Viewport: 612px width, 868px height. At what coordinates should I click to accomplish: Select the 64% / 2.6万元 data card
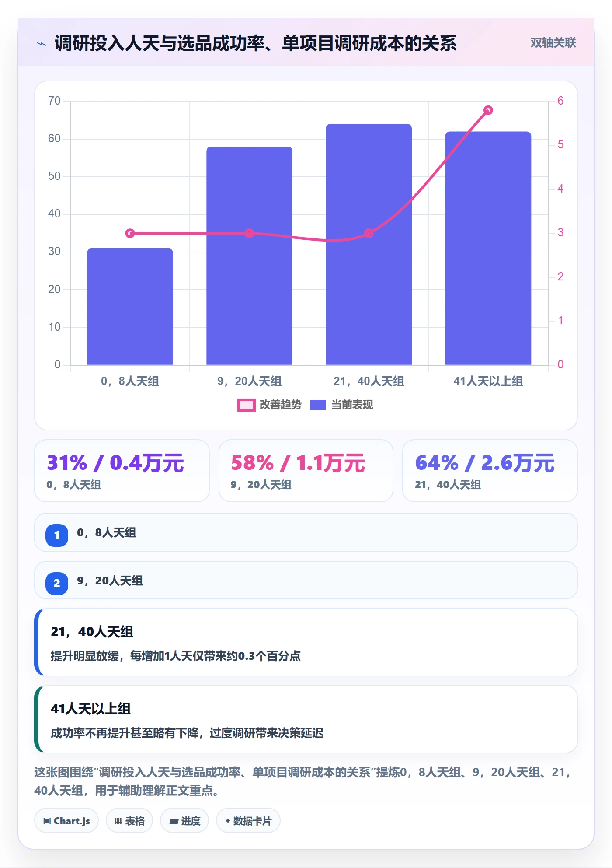click(490, 471)
